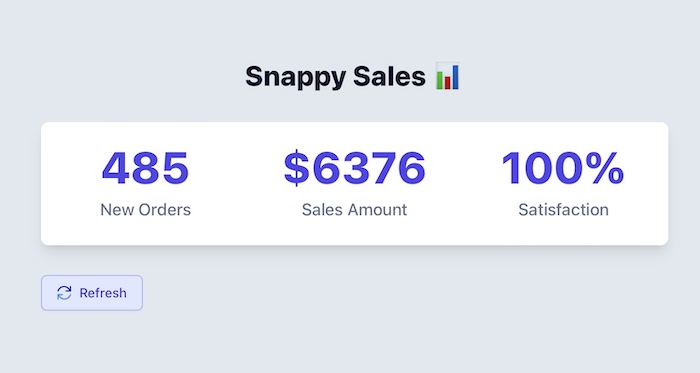This screenshot has height=373, width=700.
Task: Click the circular arrows refresh icon
Action: 64,293
